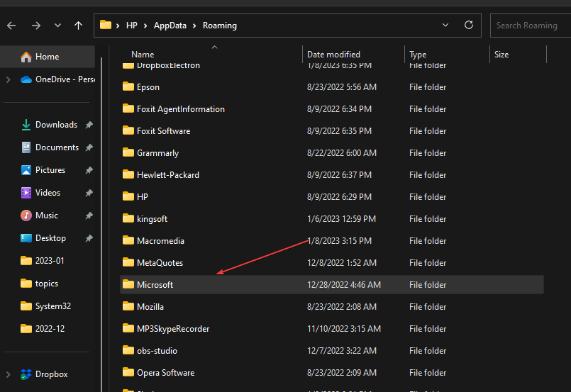Click pin icon next to Music

[x=89, y=215]
